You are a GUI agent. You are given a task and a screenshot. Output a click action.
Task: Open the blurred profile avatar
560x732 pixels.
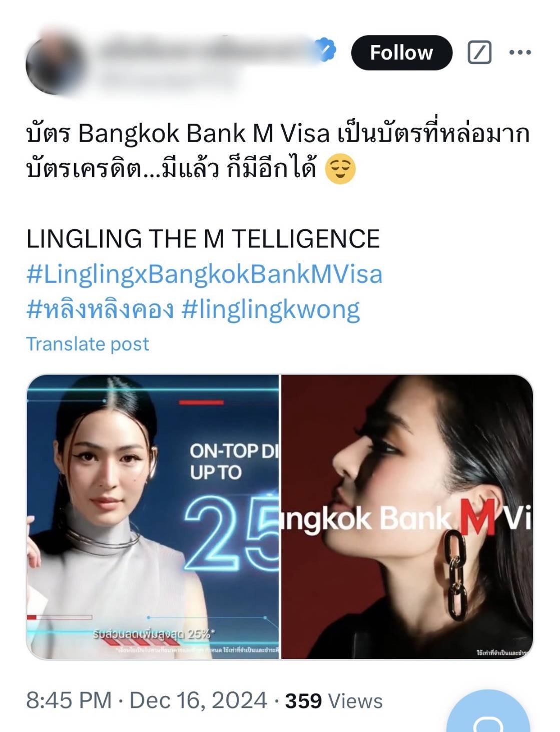click(56, 64)
